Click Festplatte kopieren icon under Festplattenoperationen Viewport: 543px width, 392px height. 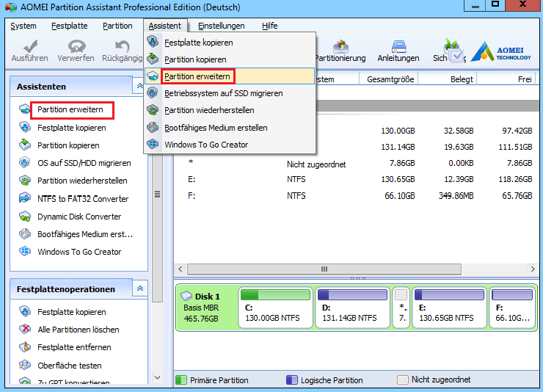click(x=25, y=312)
